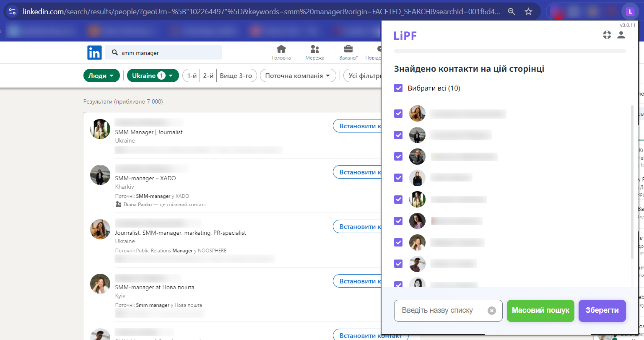
Task: Click the LinkedIn search field with smm manager
Action: pyautogui.click(x=164, y=53)
